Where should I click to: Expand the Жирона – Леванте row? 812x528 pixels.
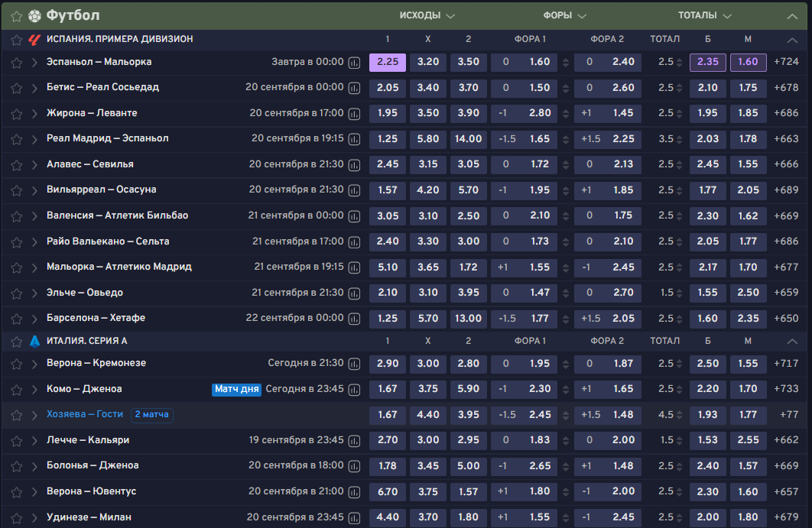point(34,114)
